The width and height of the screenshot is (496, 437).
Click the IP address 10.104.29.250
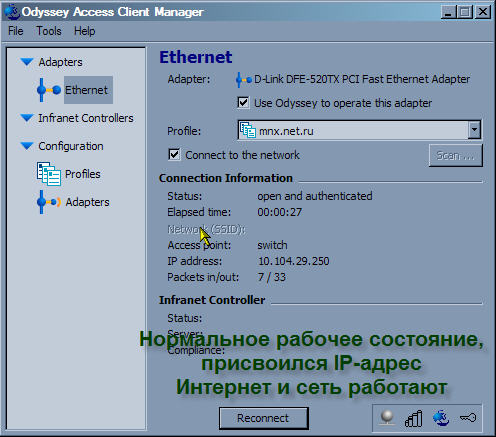coord(294,261)
